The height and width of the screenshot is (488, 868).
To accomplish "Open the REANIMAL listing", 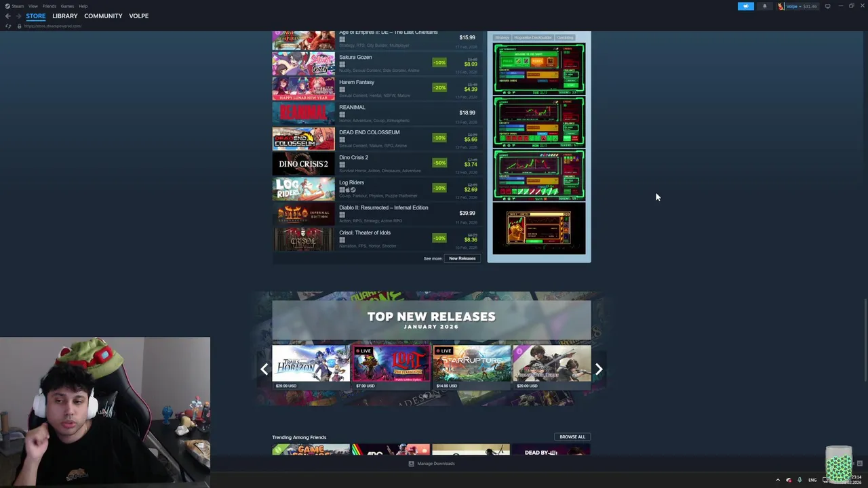I will tap(377, 114).
